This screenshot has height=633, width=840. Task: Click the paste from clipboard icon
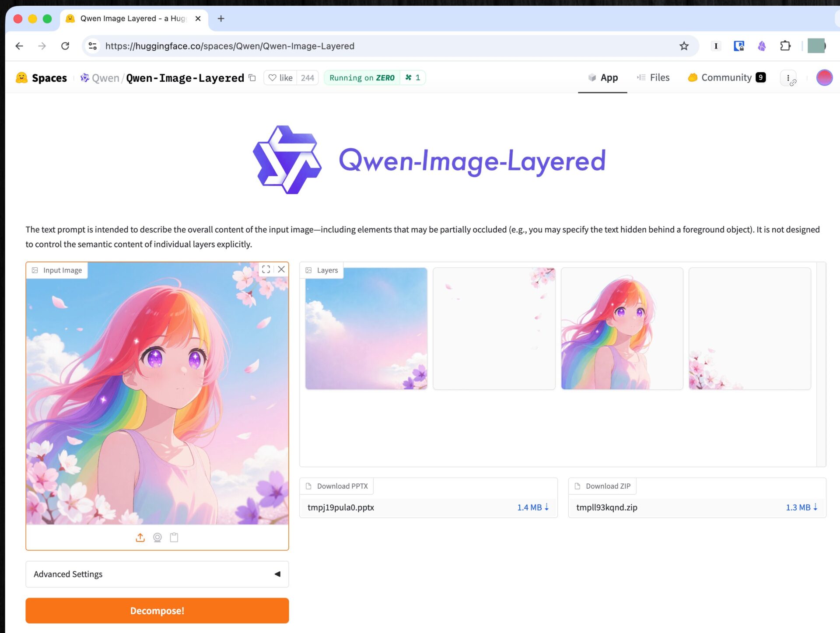[x=174, y=538]
